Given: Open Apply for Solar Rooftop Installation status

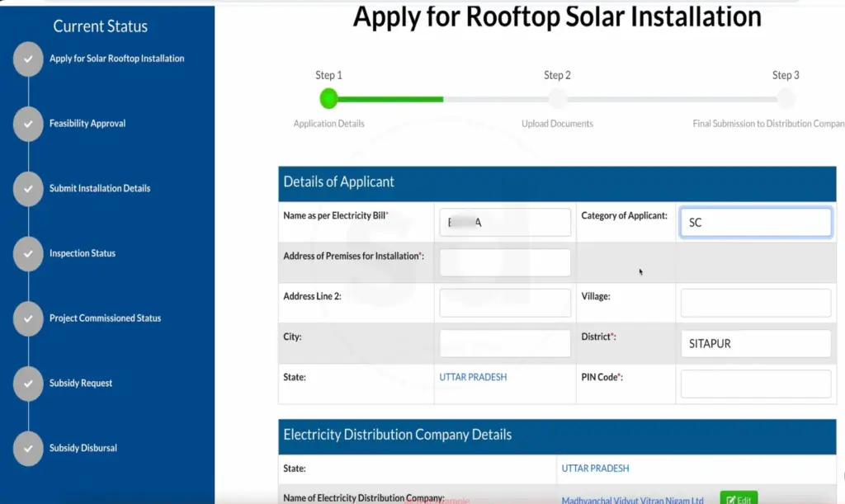Looking at the screenshot, I should click(x=117, y=58).
